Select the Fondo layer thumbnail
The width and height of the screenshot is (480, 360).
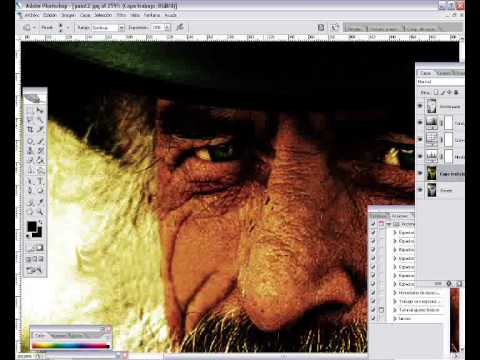pyautogui.click(x=432, y=190)
